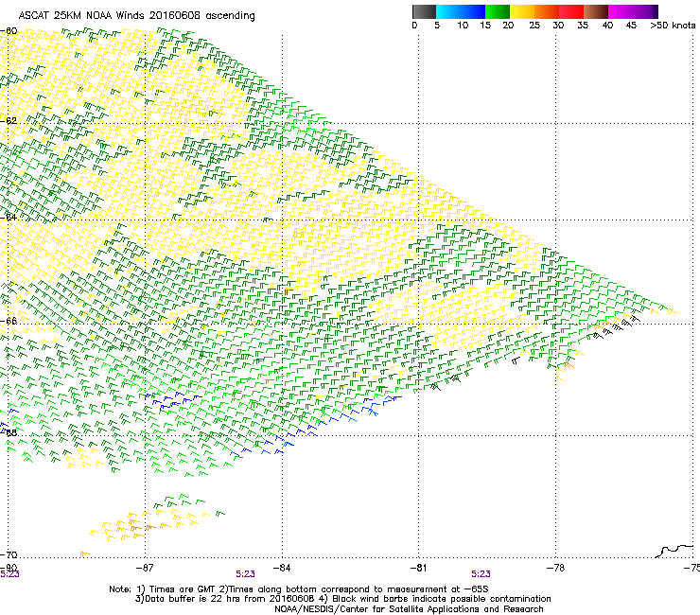Select the yellow 20-25 knots legend color

[x=522, y=11]
